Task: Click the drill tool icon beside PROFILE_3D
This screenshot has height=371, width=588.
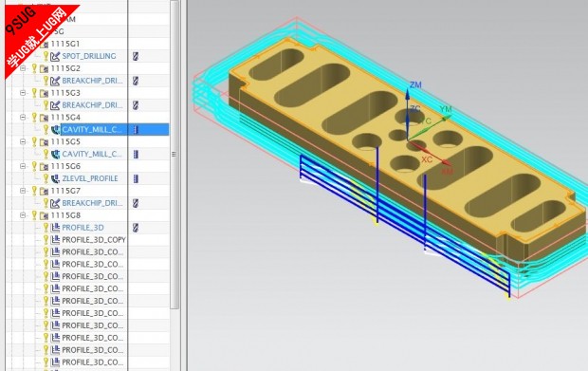Action: coord(136,228)
